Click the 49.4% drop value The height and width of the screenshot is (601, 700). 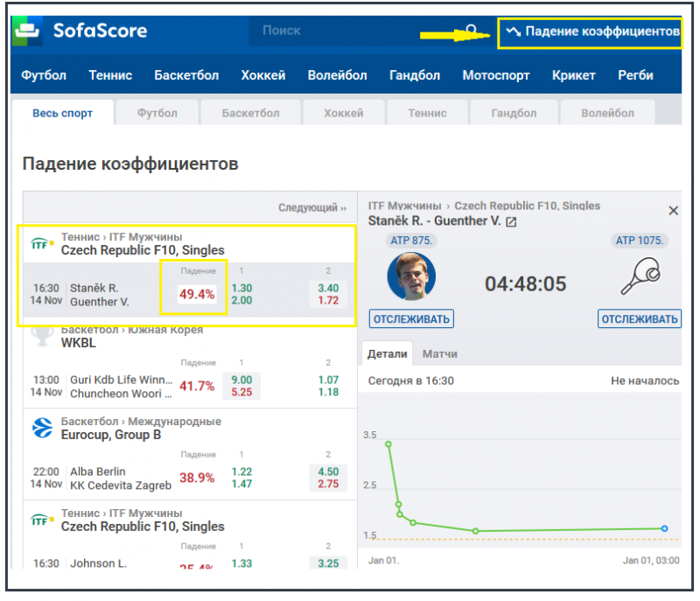197,295
